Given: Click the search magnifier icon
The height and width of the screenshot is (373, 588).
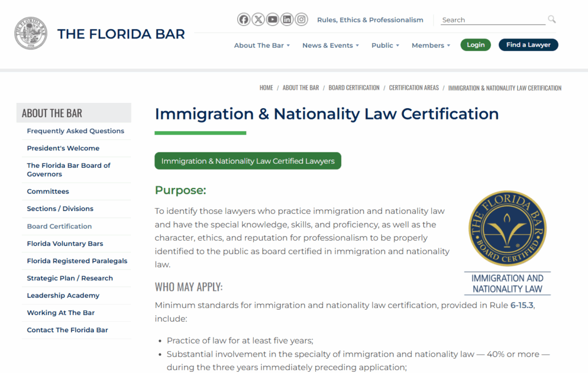Looking at the screenshot, I should [552, 19].
